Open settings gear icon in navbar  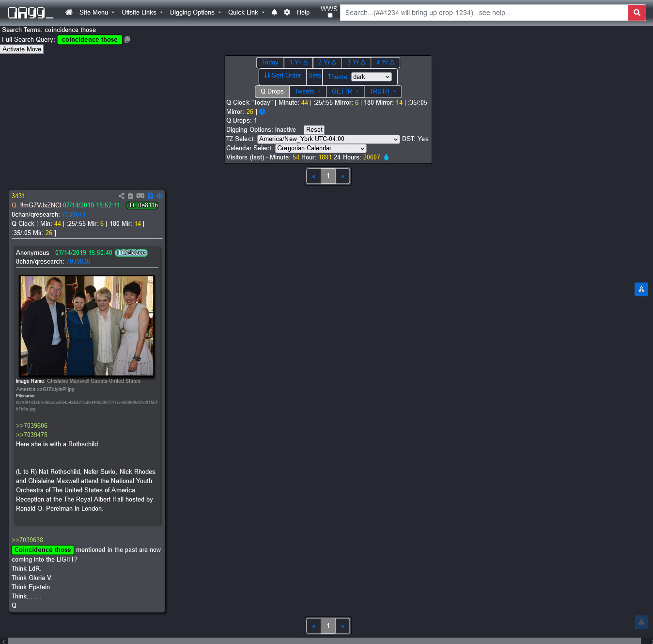(287, 13)
